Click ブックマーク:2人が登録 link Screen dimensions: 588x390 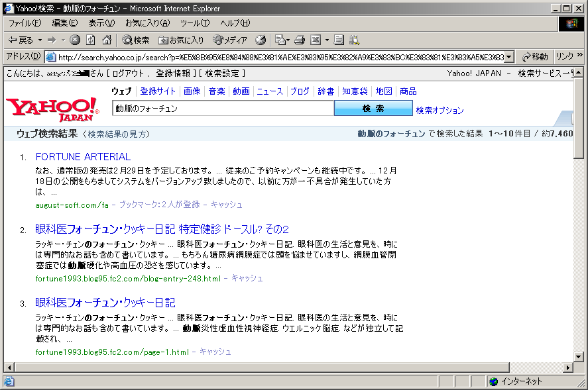(x=160, y=205)
